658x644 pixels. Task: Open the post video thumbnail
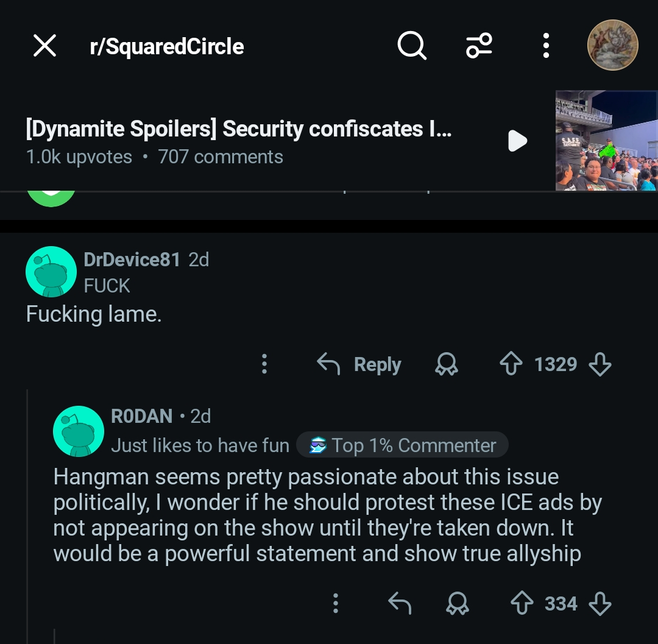click(606, 141)
